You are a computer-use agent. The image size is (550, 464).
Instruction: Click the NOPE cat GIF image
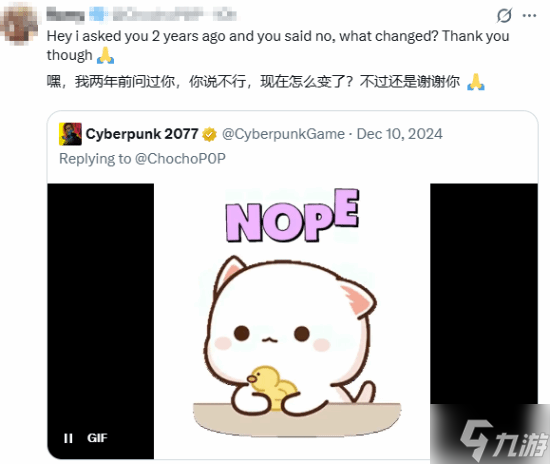(x=292, y=321)
